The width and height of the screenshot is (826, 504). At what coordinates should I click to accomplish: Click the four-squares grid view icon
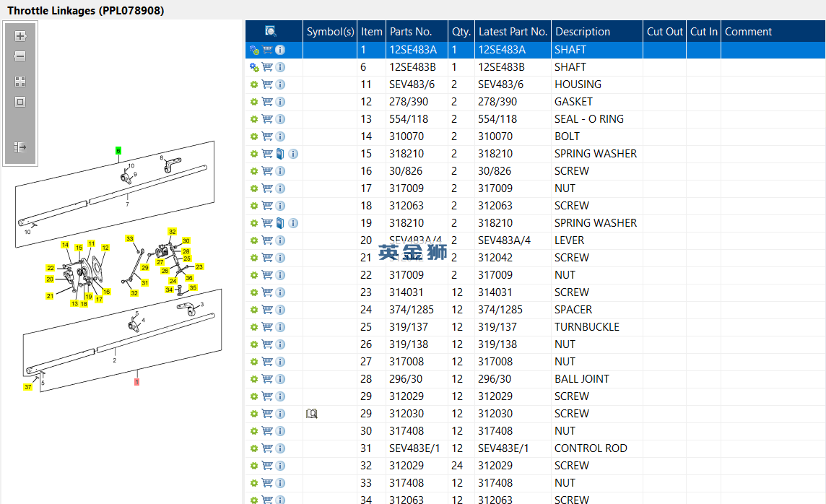20,82
